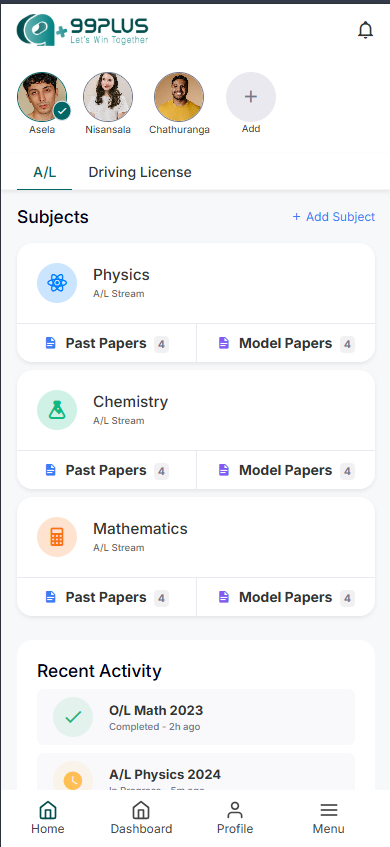The image size is (390, 847).
Task: Click the Add Subject link
Action: coord(334,217)
